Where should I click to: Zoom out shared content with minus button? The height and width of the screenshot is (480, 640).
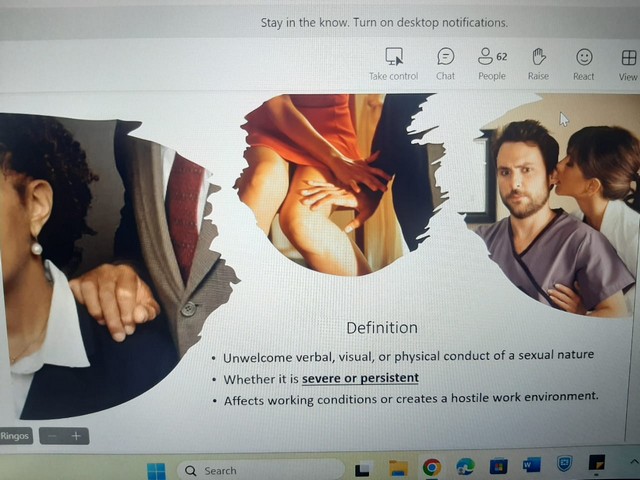[53, 436]
